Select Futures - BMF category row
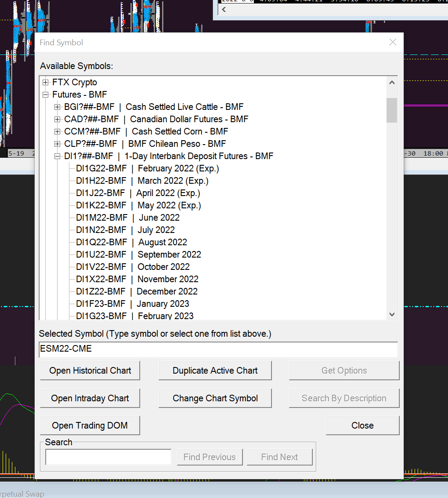The height and width of the screenshot is (498, 448). (79, 95)
